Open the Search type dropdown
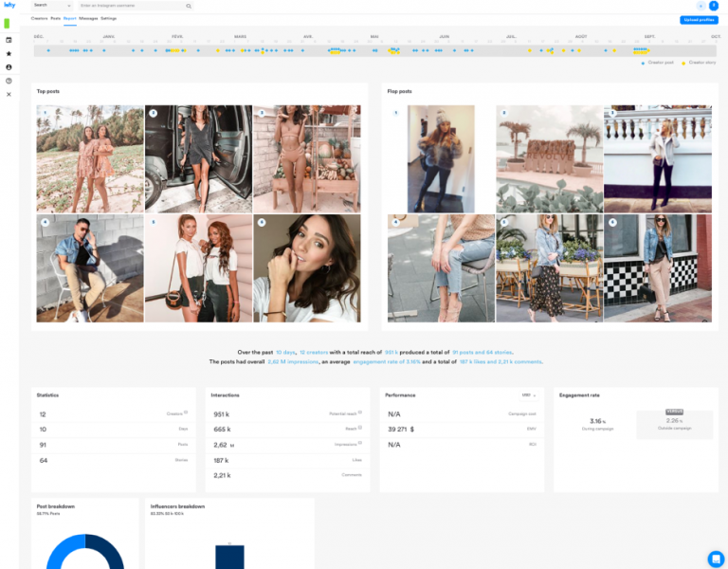The image size is (728, 569). tap(52, 6)
